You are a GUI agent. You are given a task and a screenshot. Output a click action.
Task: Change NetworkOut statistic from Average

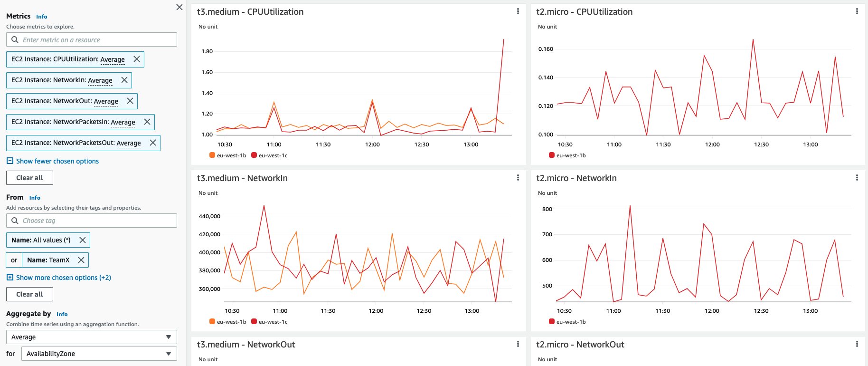pos(106,101)
